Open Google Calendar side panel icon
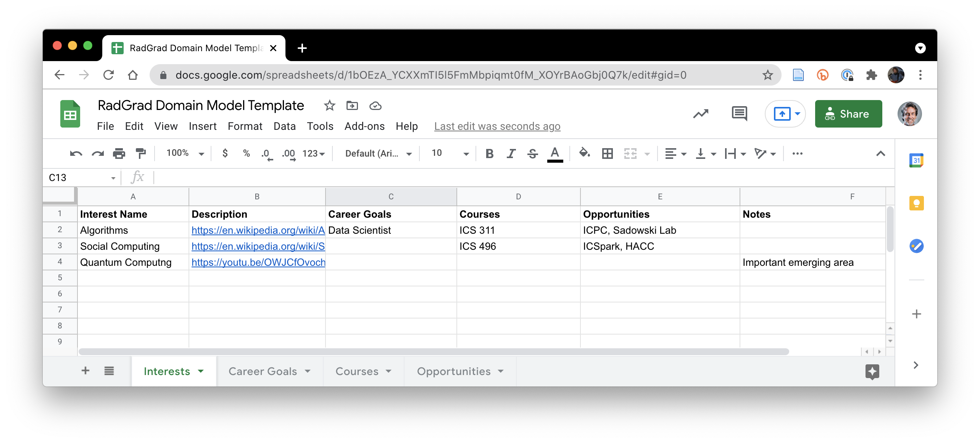The width and height of the screenshot is (980, 443). pyautogui.click(x=916, y=160)
